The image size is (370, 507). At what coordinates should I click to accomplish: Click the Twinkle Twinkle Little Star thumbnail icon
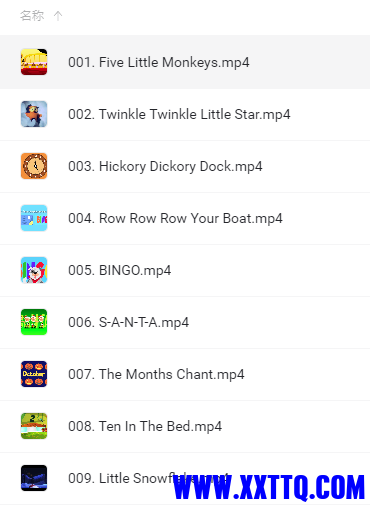tap(34, 114)
